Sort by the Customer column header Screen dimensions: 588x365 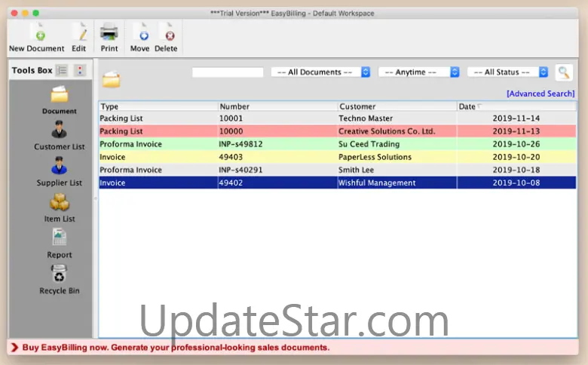click(397, 106)
